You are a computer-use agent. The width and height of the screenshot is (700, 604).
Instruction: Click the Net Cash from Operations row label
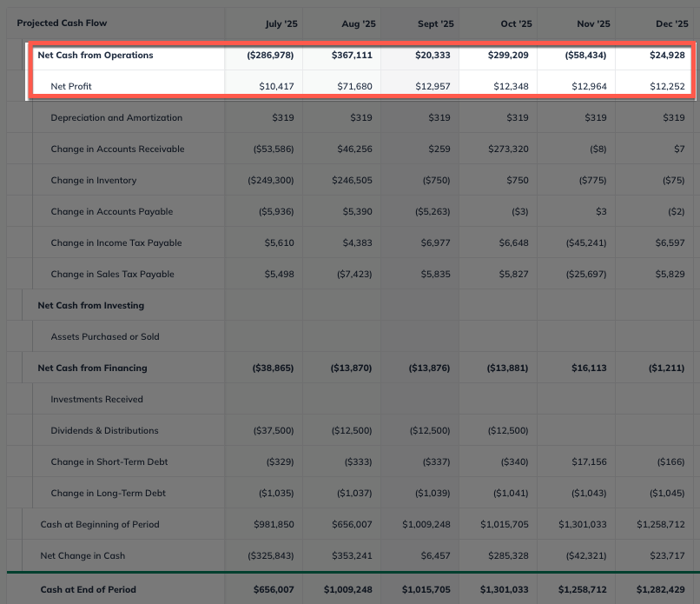click(96, 55)
